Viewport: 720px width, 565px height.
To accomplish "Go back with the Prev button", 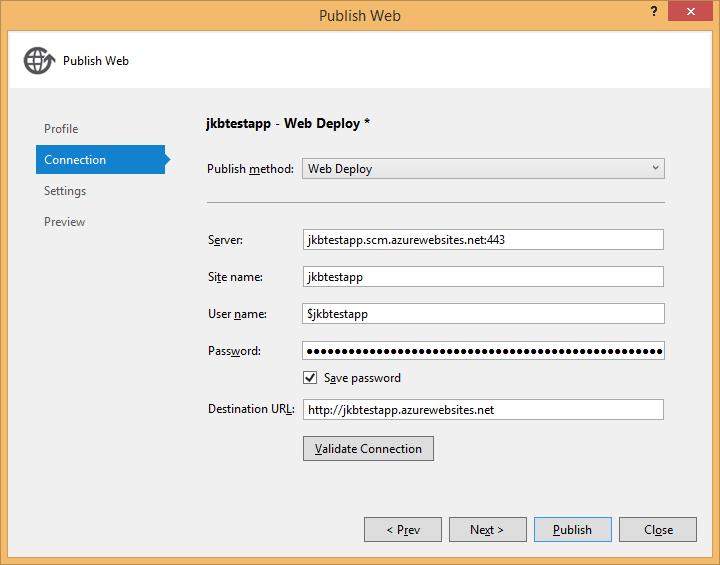I will [403, 530].
